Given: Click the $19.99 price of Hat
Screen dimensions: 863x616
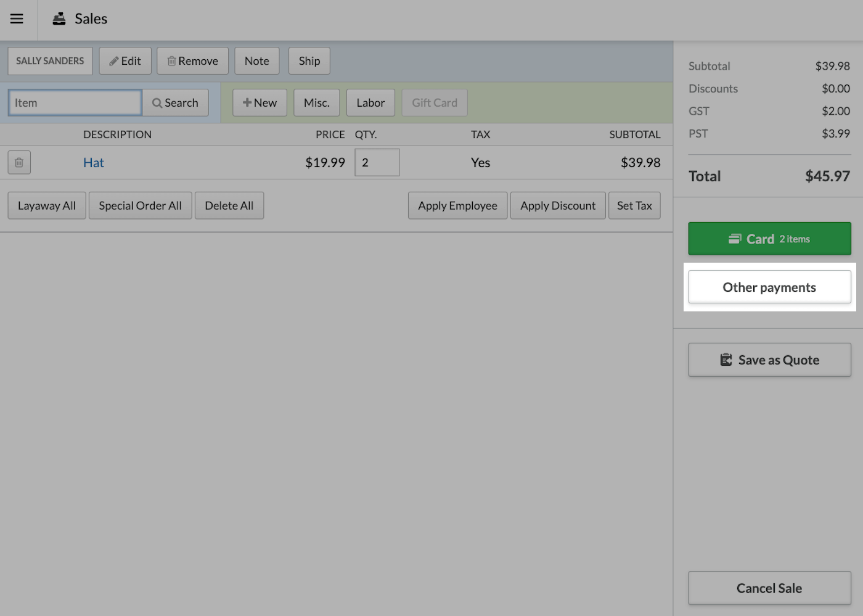Looking at the screenshot, I should [x=325, y=163].
